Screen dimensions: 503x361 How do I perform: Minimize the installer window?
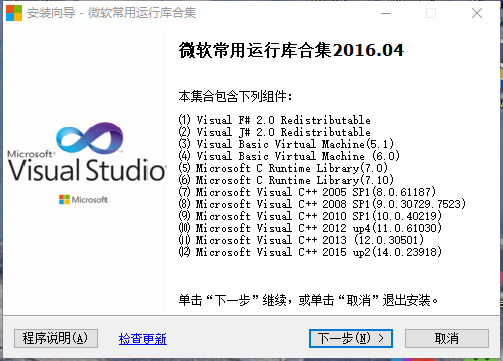386,13
